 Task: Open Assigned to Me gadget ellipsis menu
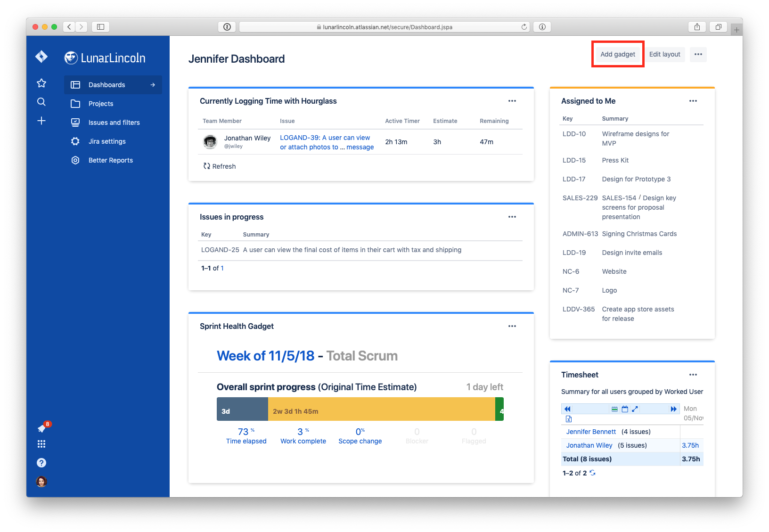click(x=693, y=101)
